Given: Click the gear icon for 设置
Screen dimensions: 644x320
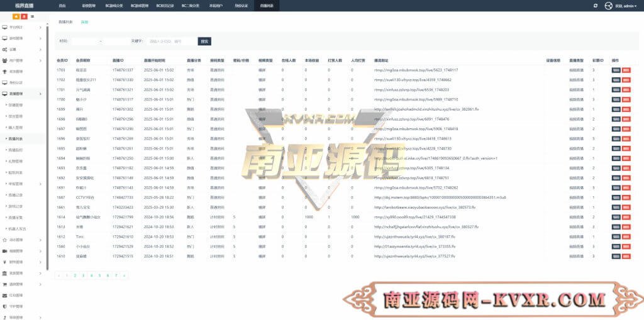Looking at the screenshot, I should 5,49.
